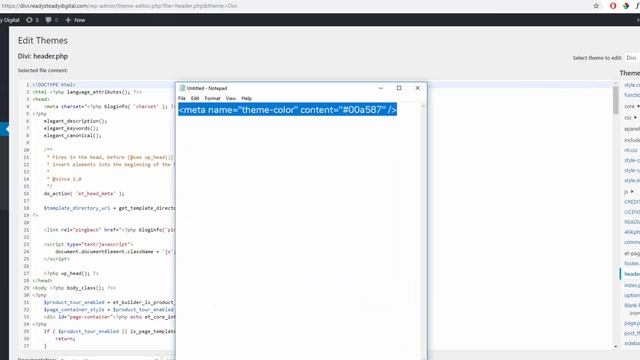The width and height of the screenshot is (640, 360).
Task: Collapse the WordPress sidebar menu arrow
Action: 6,129
